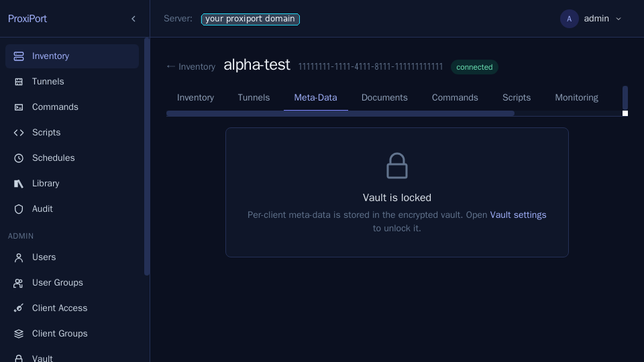Open the Vault settings link
644x362 pixels.
pos(518,215)
